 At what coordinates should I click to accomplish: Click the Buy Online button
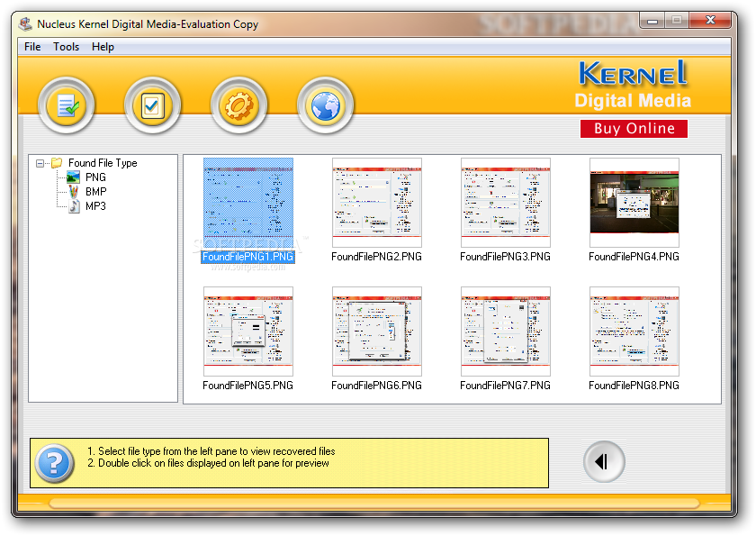tap(634, 129)
